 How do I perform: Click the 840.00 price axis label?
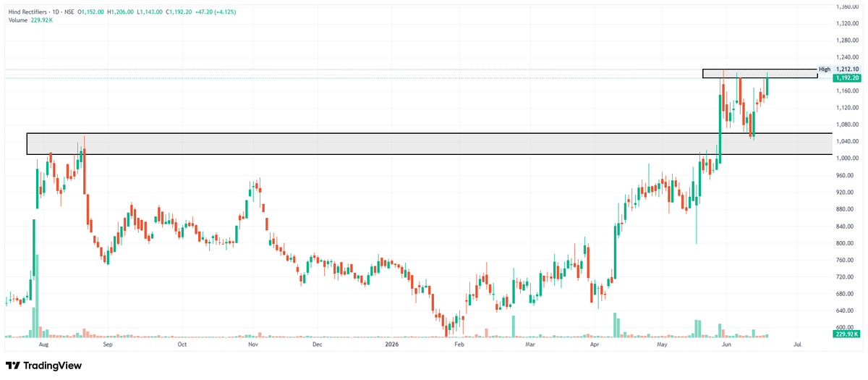[845, 227]
